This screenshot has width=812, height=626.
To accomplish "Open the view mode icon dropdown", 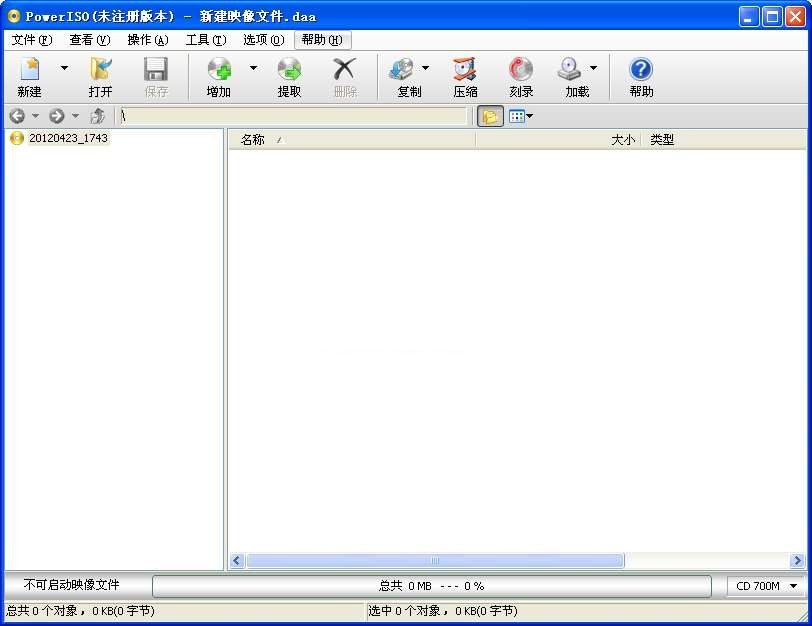I will point(521,116).
